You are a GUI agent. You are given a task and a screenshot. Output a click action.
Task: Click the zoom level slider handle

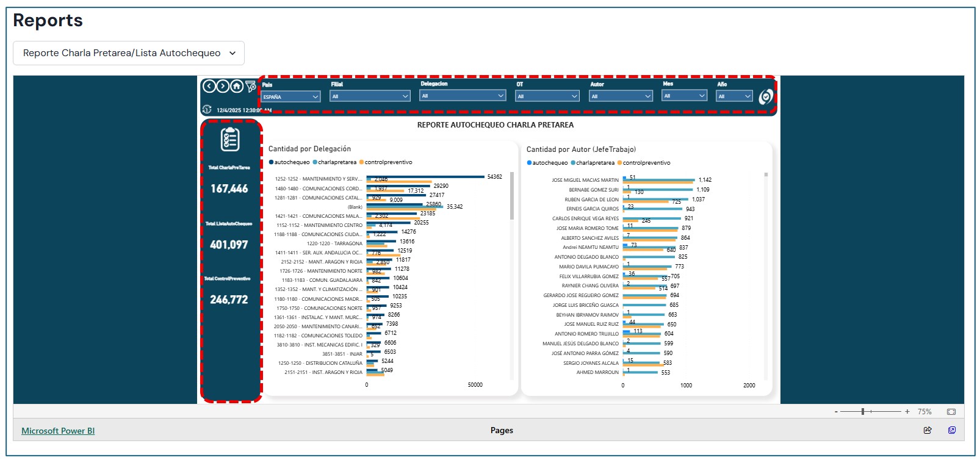(863, 412)
